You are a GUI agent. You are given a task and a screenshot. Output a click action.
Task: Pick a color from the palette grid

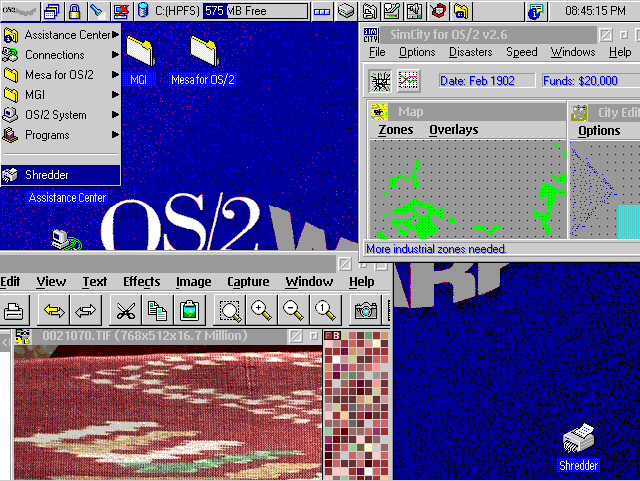coord(357,400)
